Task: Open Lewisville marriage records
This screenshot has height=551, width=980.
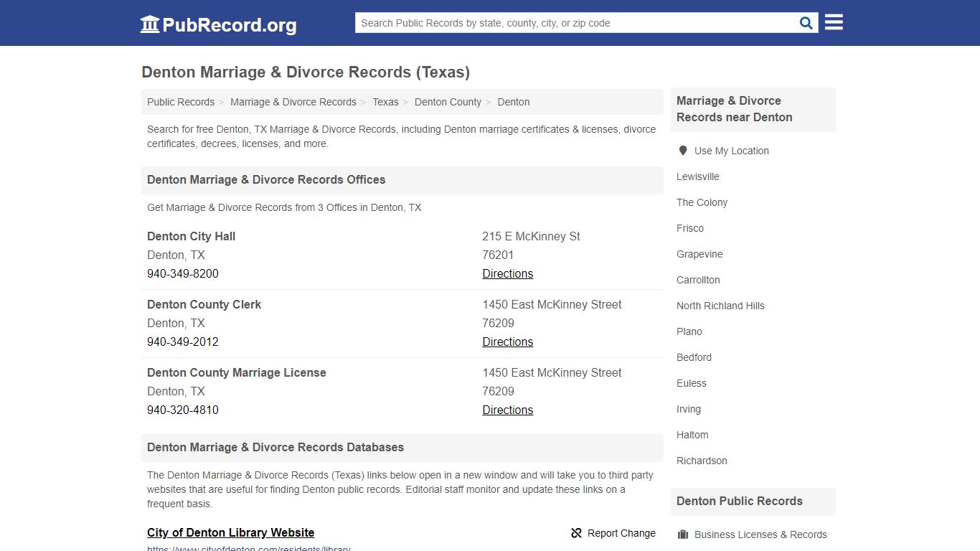Action: (x=698, y=176)
